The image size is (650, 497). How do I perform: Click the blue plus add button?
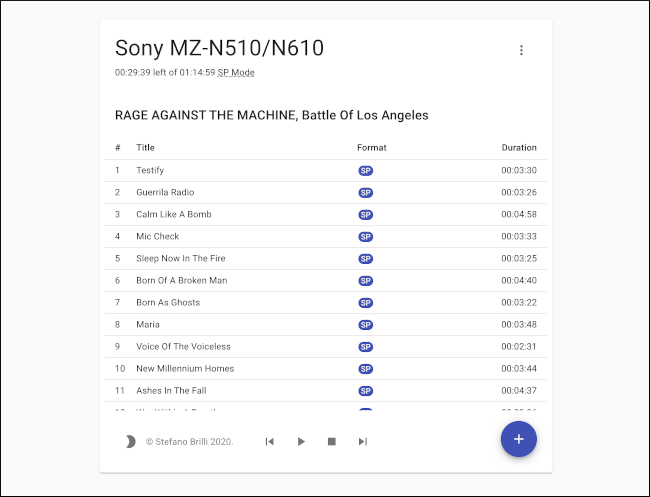519,439
